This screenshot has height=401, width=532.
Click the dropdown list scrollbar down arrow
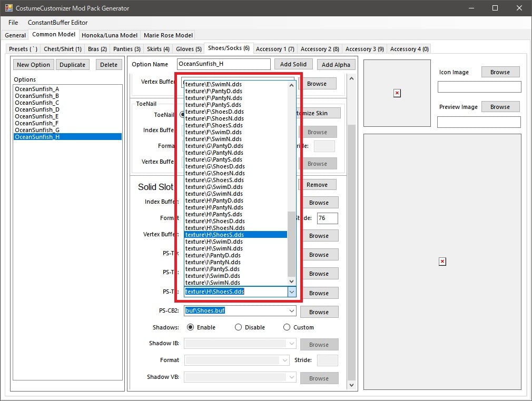coord(291,282)
